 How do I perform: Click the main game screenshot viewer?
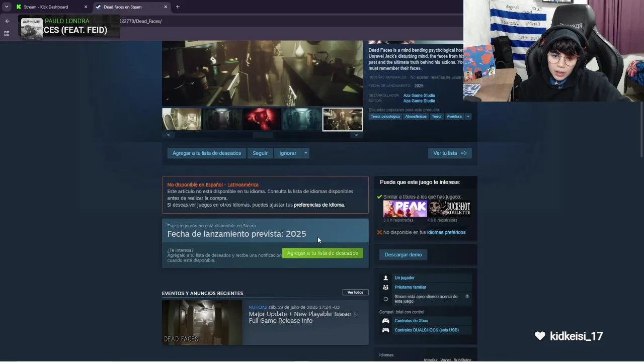(262, 73)
